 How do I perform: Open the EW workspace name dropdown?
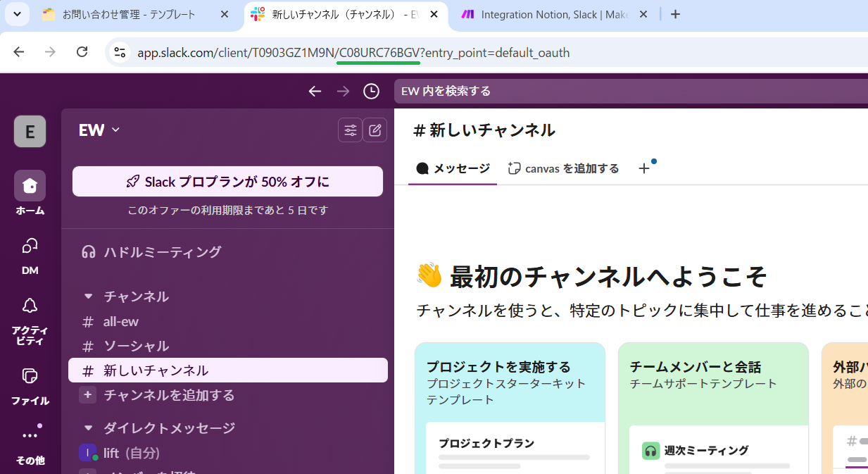tap(100, 130)
